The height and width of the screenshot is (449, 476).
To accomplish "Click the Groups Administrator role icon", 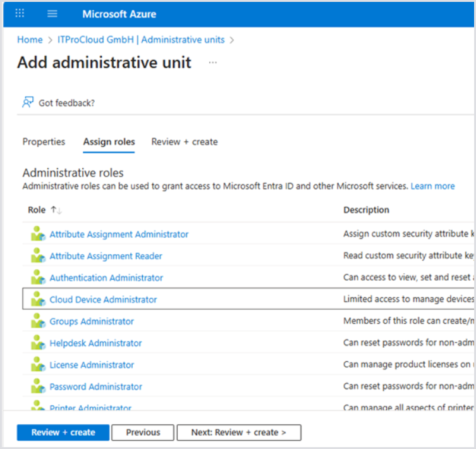I will coord(38,321).
